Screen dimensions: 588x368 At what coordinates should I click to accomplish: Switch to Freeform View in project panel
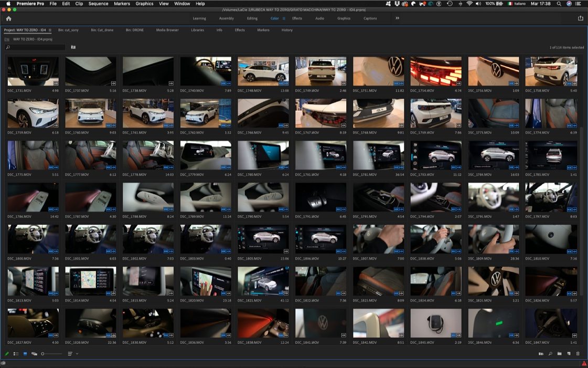[x=34, y=354]
